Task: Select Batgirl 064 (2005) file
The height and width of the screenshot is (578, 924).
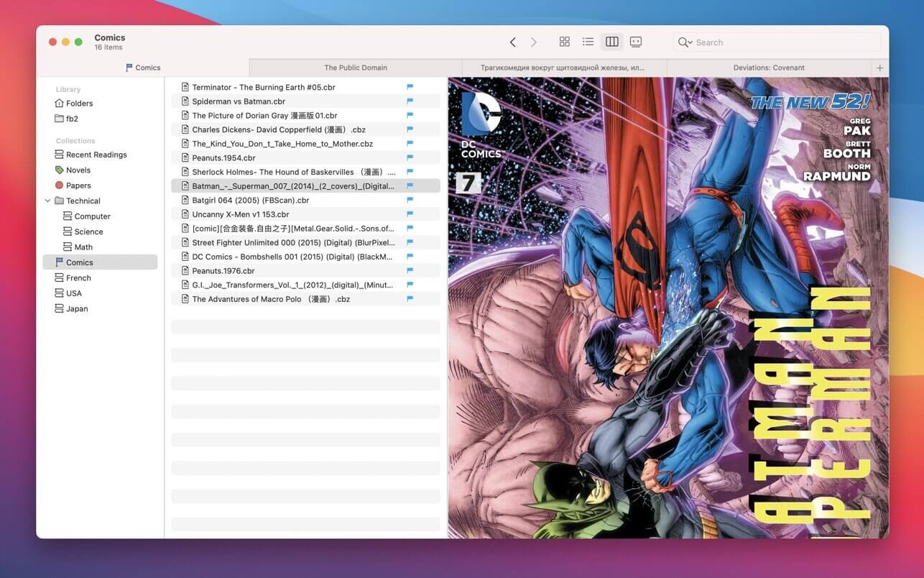Action: coord(250,201)
